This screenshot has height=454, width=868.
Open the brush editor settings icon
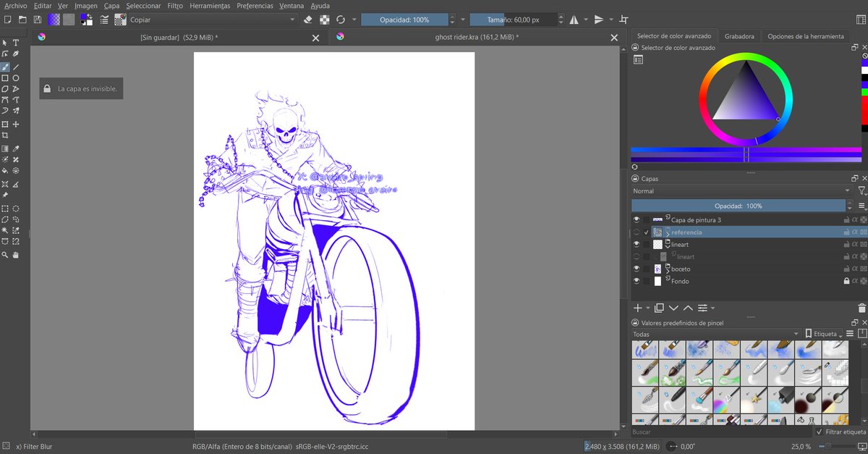[105, 20]
